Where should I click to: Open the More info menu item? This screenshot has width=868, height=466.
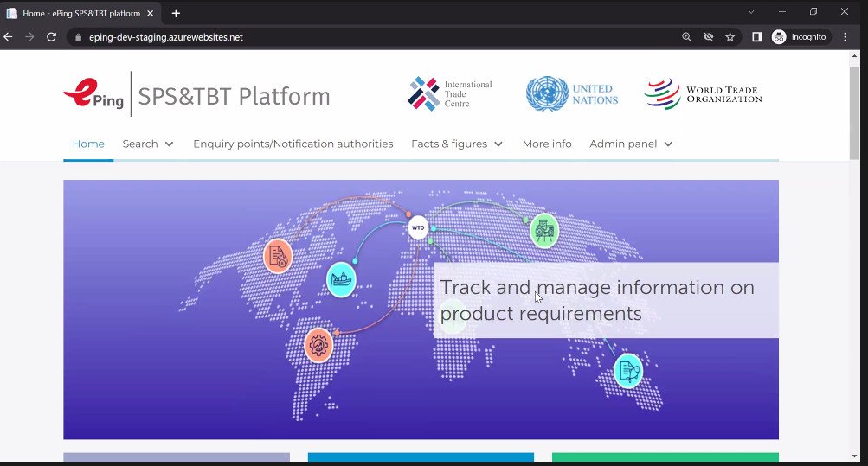pos(547,144)
